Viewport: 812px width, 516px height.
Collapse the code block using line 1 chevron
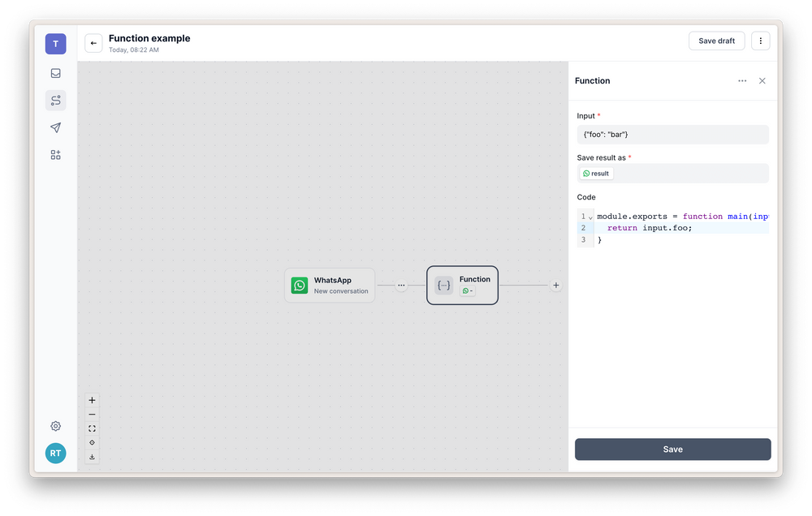click(589, 216)
